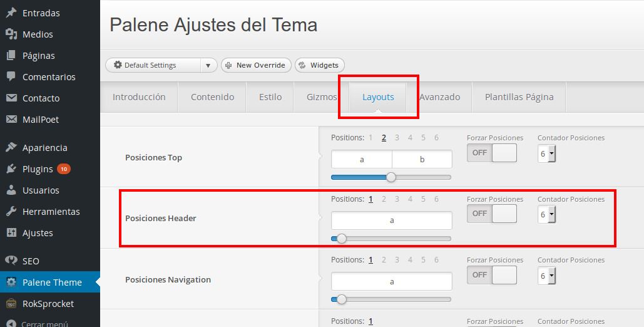Click the MailPoet envelope icon
Image resolution: width=644 pixels, height=327 pixels.
(x=11, y=119)
